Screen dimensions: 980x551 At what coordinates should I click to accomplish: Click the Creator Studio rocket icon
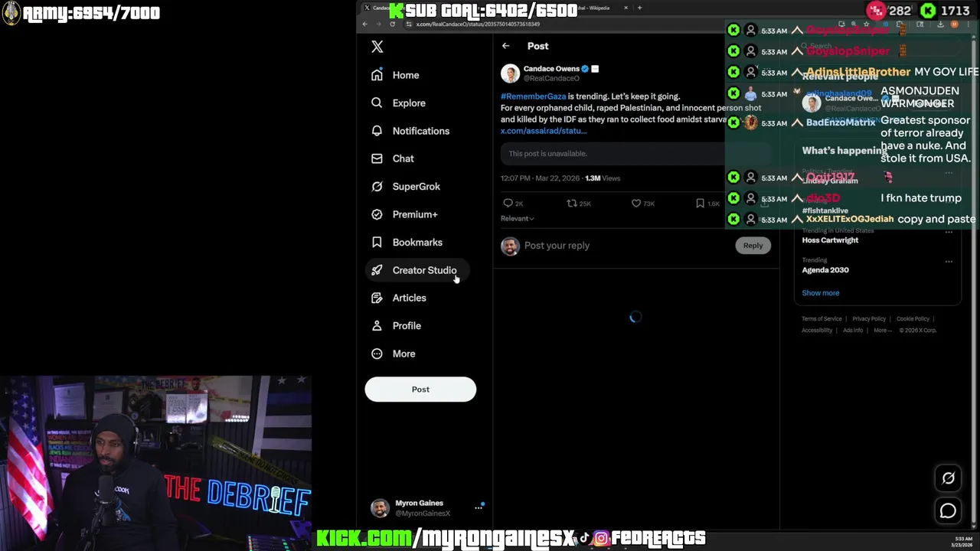(377, 270)
